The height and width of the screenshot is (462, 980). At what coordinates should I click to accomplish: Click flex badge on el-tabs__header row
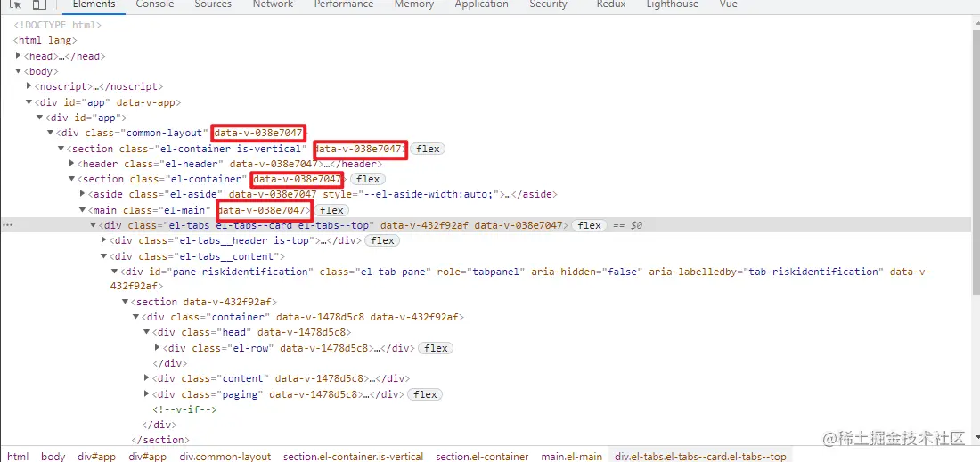[x=382, y=240]
